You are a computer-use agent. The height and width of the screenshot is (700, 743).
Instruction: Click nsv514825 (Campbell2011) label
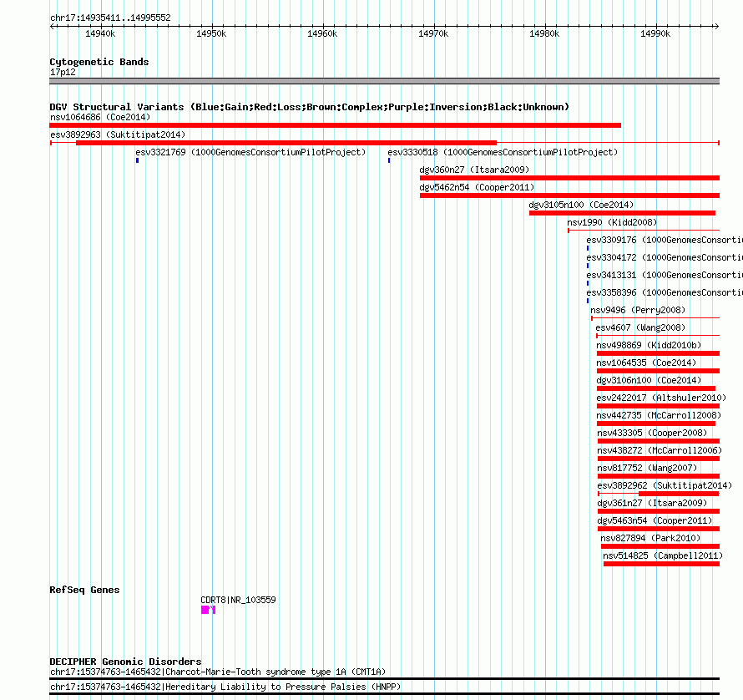[x=663, y=555]
